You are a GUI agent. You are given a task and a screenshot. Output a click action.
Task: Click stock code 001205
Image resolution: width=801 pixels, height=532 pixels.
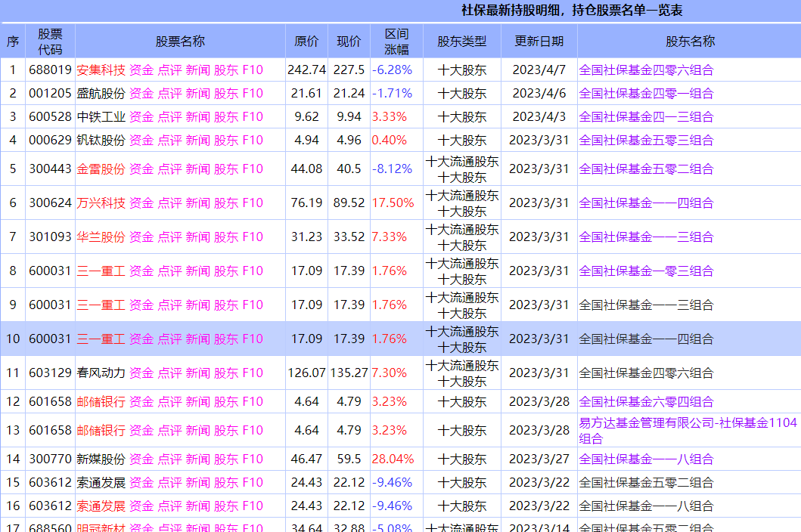point(50,94)
